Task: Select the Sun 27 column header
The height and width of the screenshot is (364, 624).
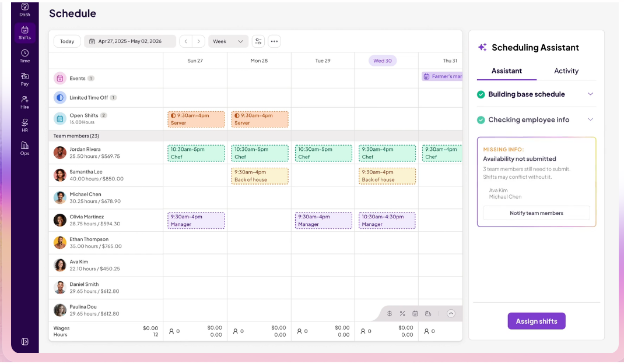Action: tap(195, 61)
